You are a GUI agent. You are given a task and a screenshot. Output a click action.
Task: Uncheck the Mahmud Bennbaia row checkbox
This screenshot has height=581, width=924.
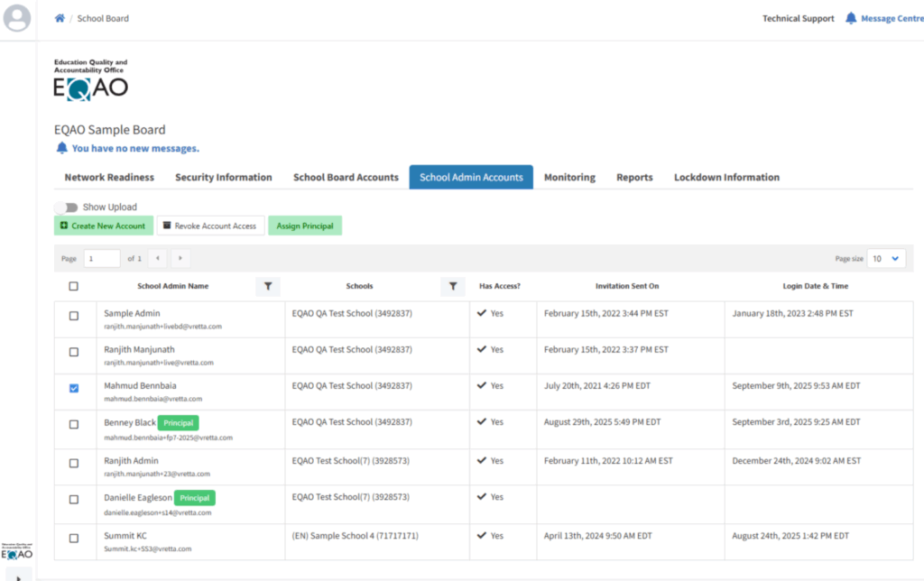[x=74, y=388]
